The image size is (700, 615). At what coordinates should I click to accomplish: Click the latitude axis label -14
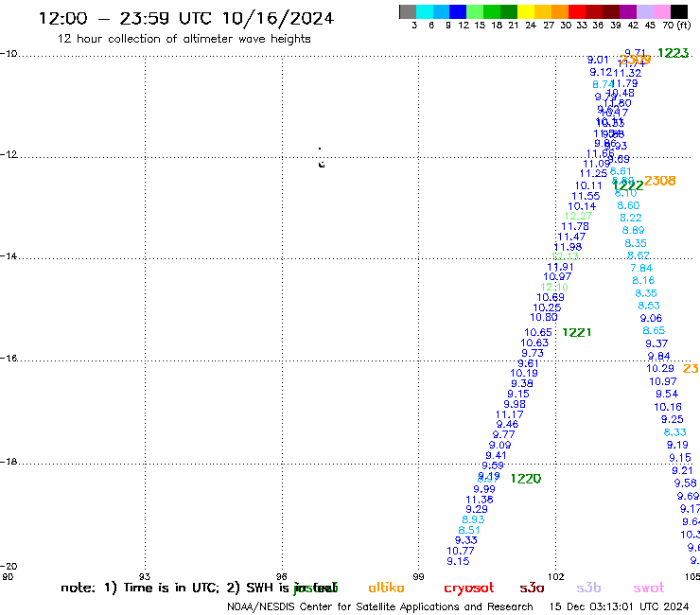[x=9, y=256]
